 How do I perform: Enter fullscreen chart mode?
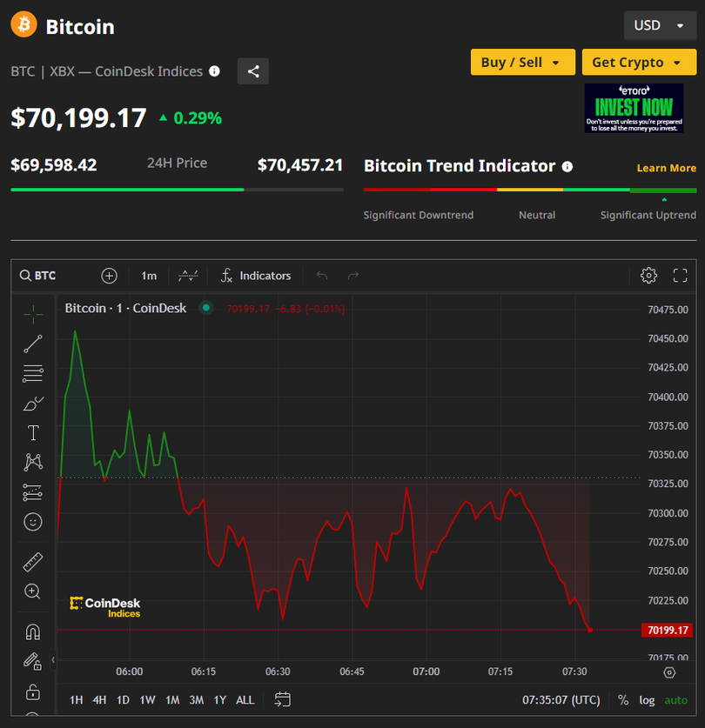click(681, 276)
